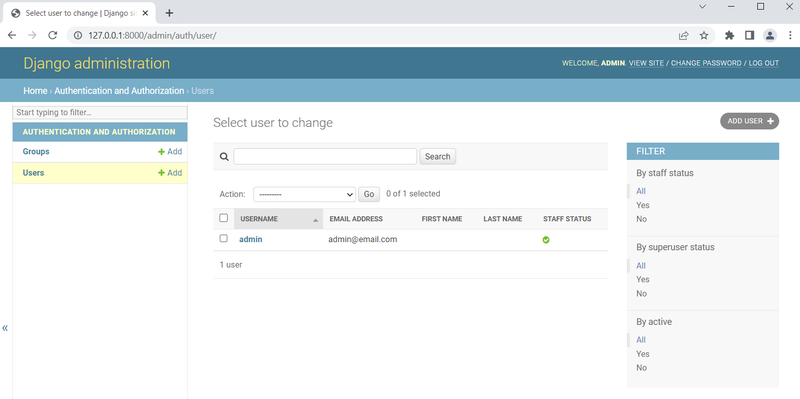Screen dimensions: 800x399
Task: Sort by the USERNAME column header
Action: [259, 219]
